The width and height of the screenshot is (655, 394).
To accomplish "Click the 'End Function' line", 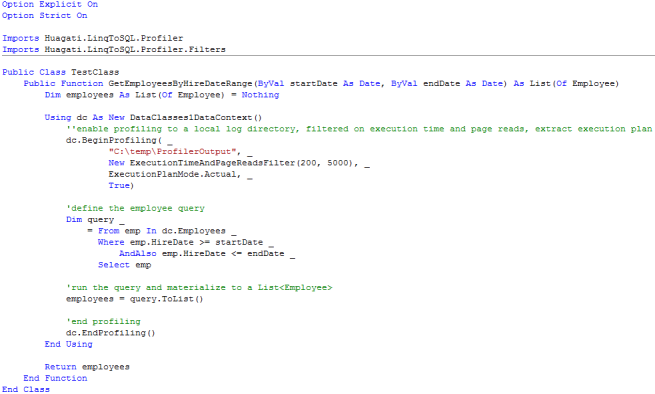I will tap(55, 378).
